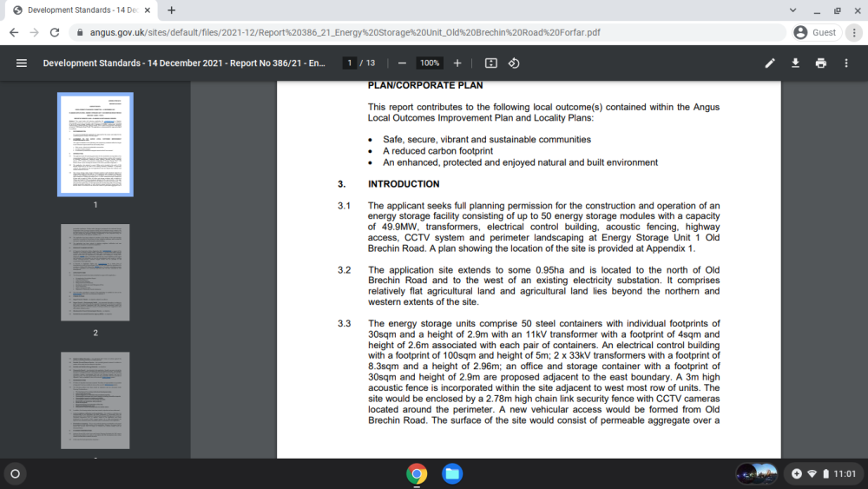Open the Guest profile button
The height and width of the screenshot is (489, 868).
(x=815, y=33)
